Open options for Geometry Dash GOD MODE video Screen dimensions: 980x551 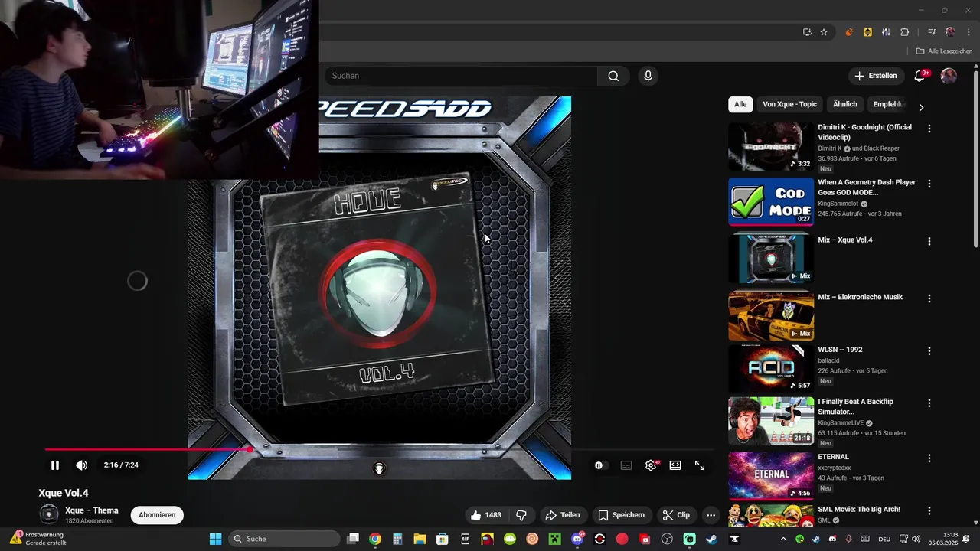(929, 184)
